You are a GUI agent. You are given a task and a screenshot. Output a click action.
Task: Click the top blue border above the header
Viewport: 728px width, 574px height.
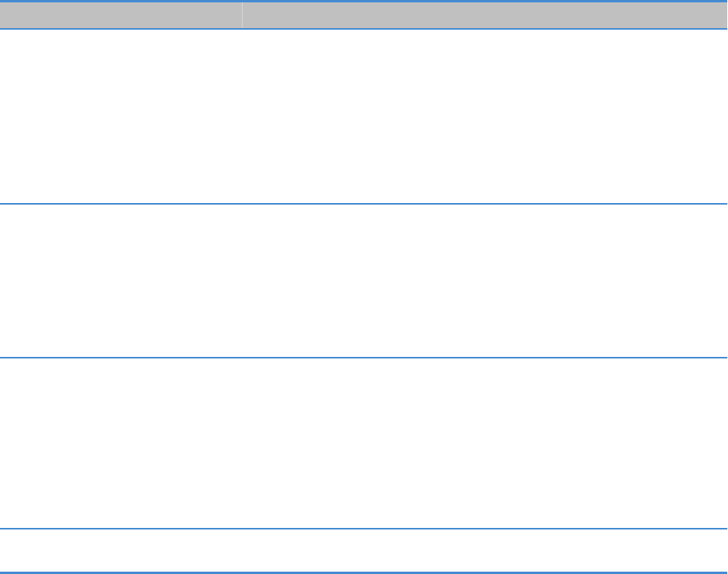364,2
